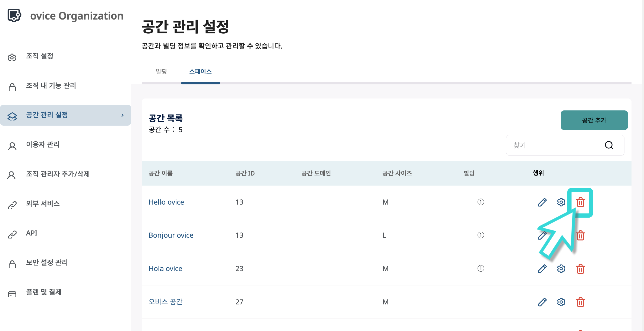Open the Bonjour ovice space link
Viewport: 644px width, 331px height.
point(171,235)
